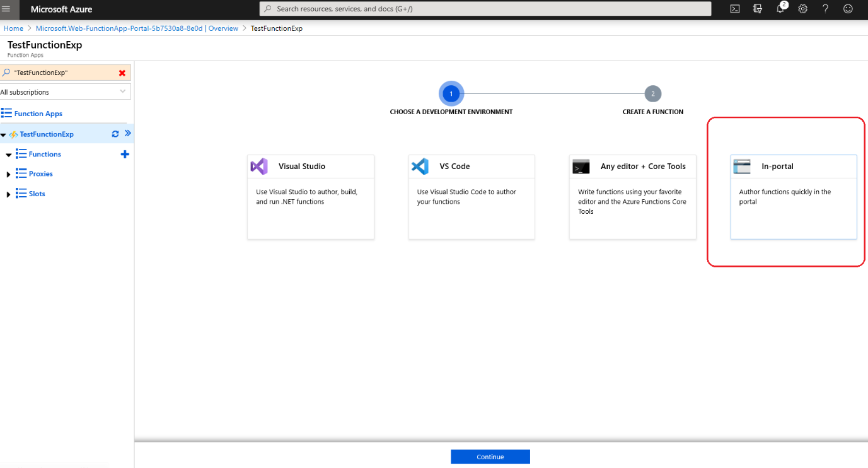
Task: Choose the Visual Studio environment card
Action: click(x=311, y=197)
